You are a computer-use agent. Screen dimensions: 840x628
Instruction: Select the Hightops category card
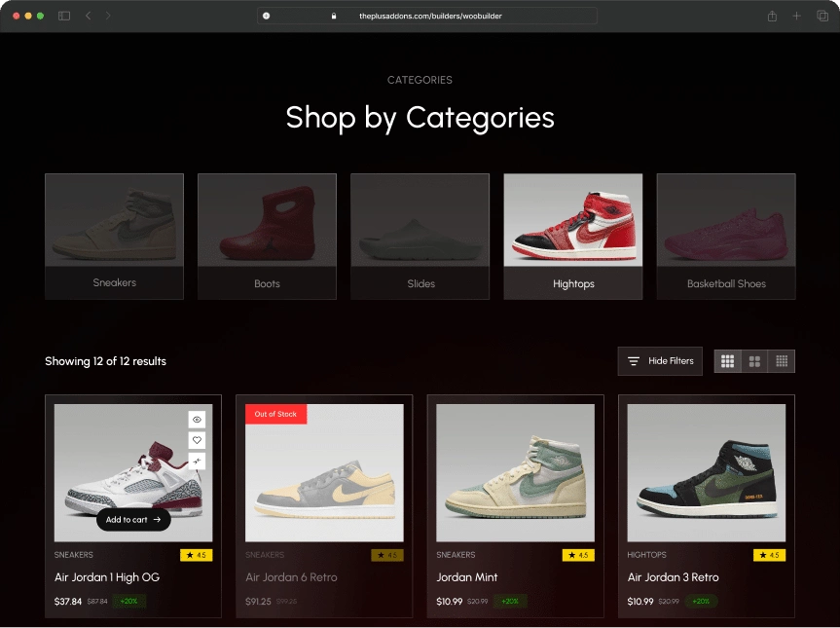click(x=573, y=237)
